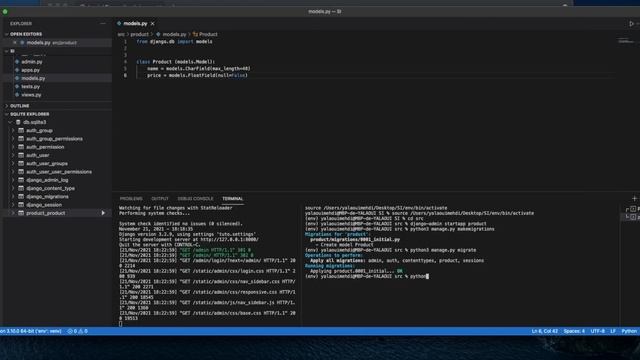Select the Terminal panel tab

click(x=233, y=199)
